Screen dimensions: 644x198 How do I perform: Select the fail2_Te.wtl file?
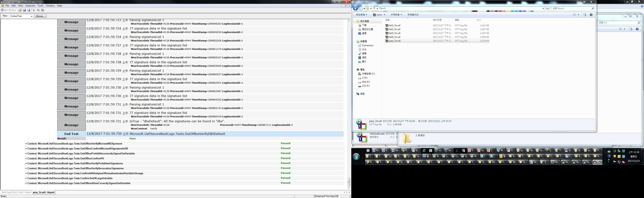click(x=395, y=29)
